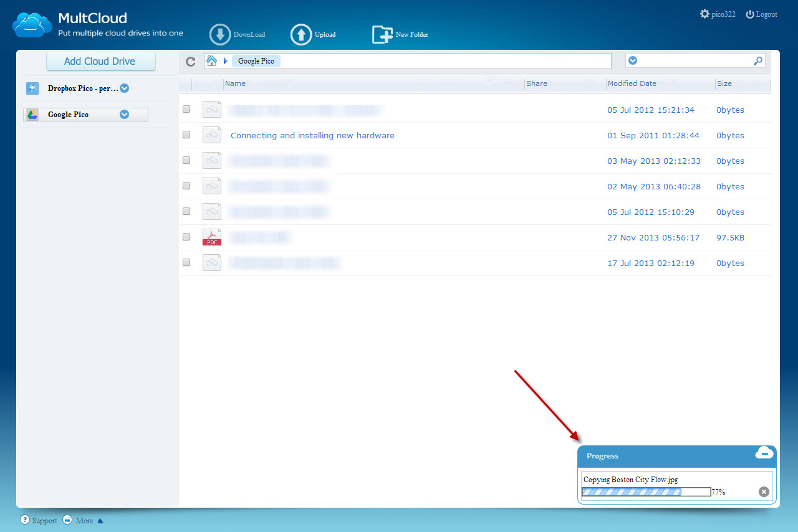Tick the checkbox for the 17 Jul 2013 file
The height and width of the screenshot is (532, 798).
186,263
